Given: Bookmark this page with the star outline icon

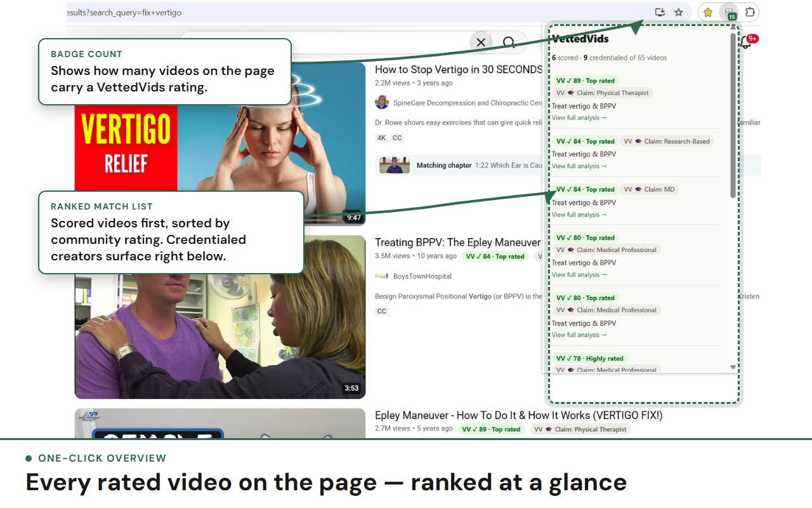Looking at the screenshot, I should [x=679, y=12].
